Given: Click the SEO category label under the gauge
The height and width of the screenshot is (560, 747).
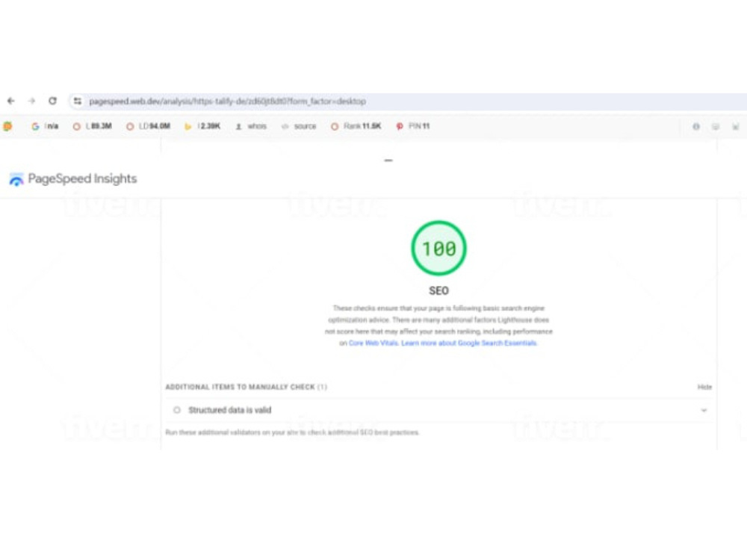Looking at the screenshot, I should pyautogui.click(x=438, y=290).
